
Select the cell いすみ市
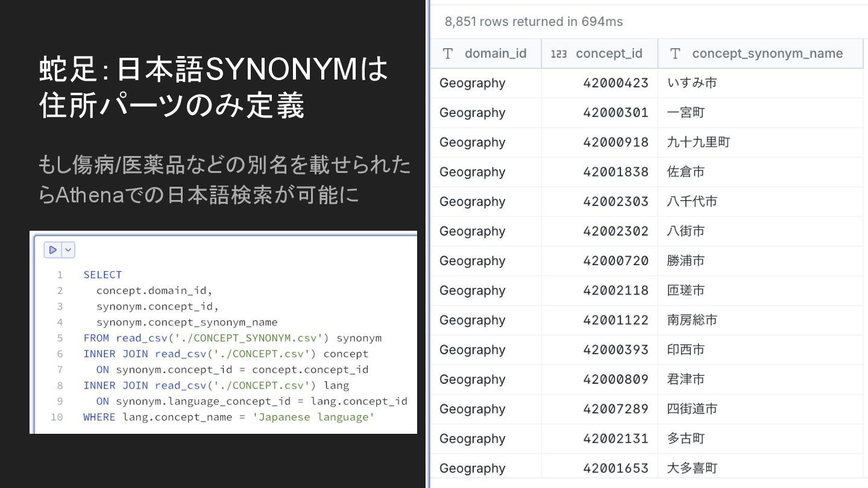click(x=761, y=83)
